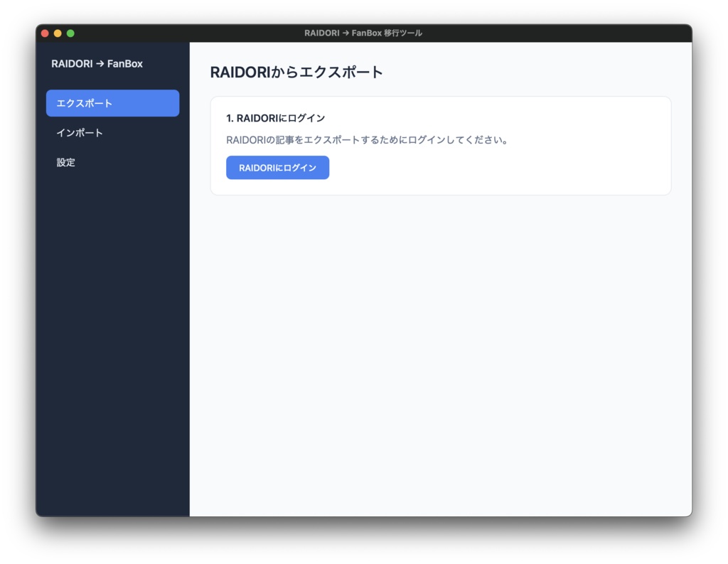Click the red close window control
The width and height of the screenshot is (728, 564).
tap(45, 33)
